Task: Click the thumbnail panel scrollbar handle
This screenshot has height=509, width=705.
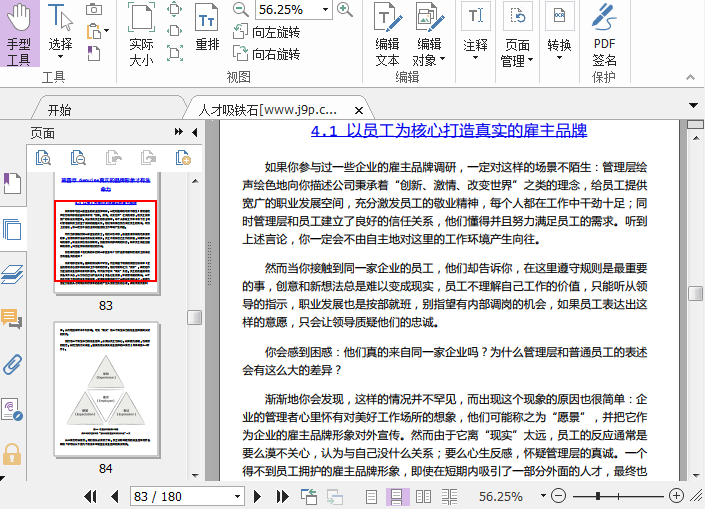Action: tap(195, 317)
